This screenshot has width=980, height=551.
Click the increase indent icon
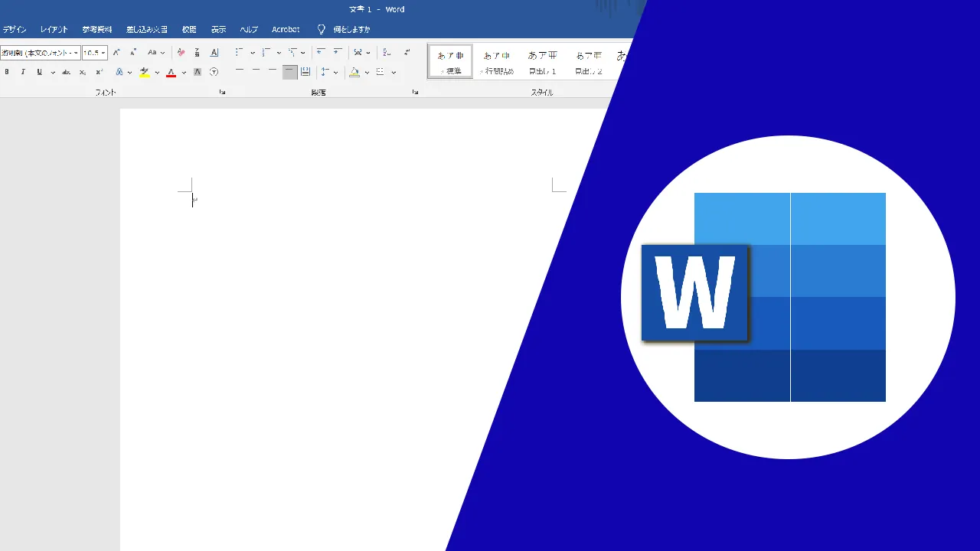[338, 53]
